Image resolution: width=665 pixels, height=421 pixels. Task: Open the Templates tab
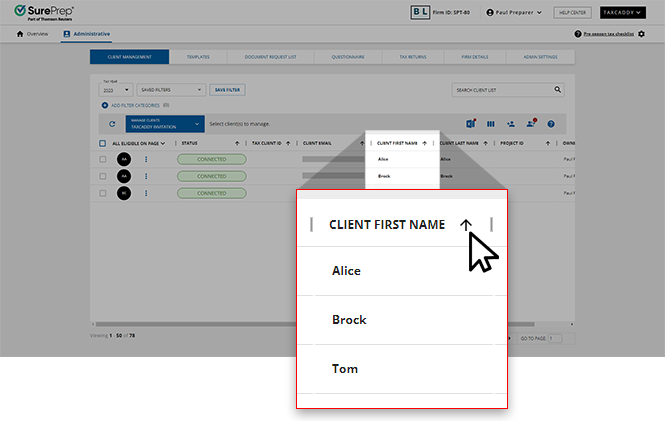[x=198, y=57]
